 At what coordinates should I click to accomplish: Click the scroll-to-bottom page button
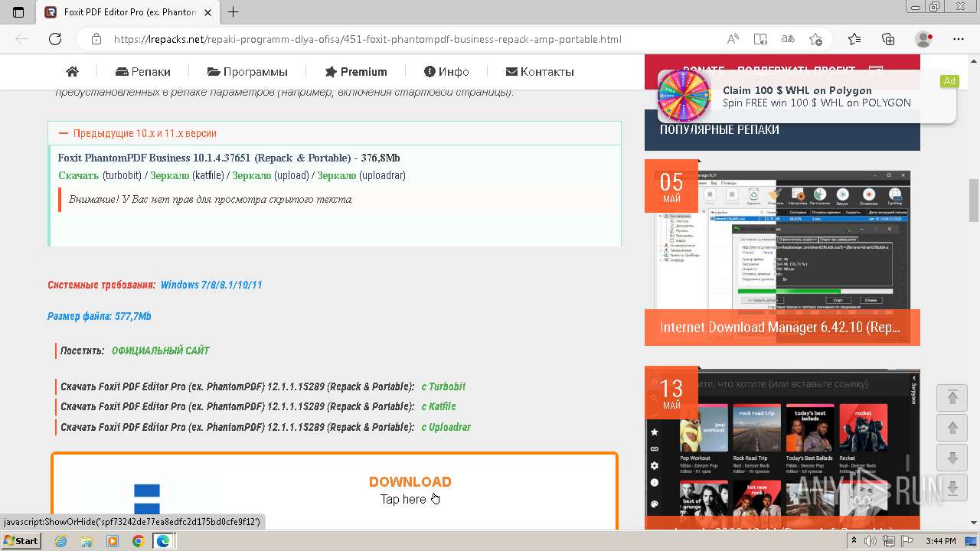point(952,487)
